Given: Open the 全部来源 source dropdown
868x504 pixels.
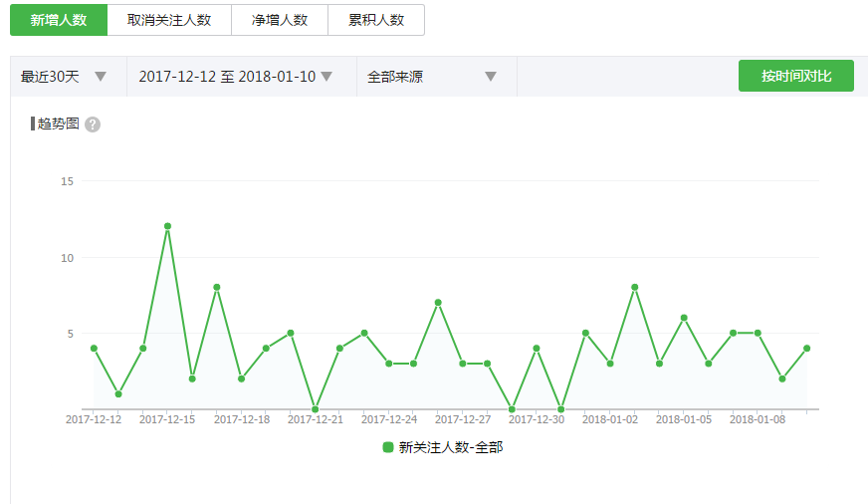Looking at the screenshot, I should [x=437, y=77].
